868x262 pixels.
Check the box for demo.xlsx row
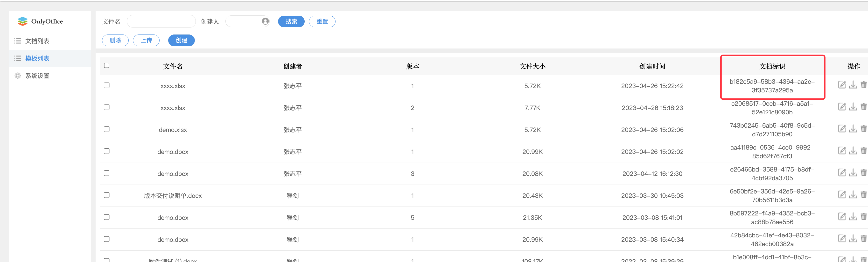pos(107,129)
